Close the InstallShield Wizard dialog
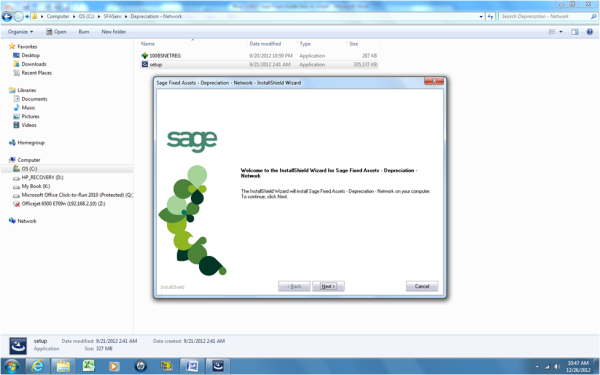Image resolution: width=600 pixels, height=375 pixels. pos(434,81)
